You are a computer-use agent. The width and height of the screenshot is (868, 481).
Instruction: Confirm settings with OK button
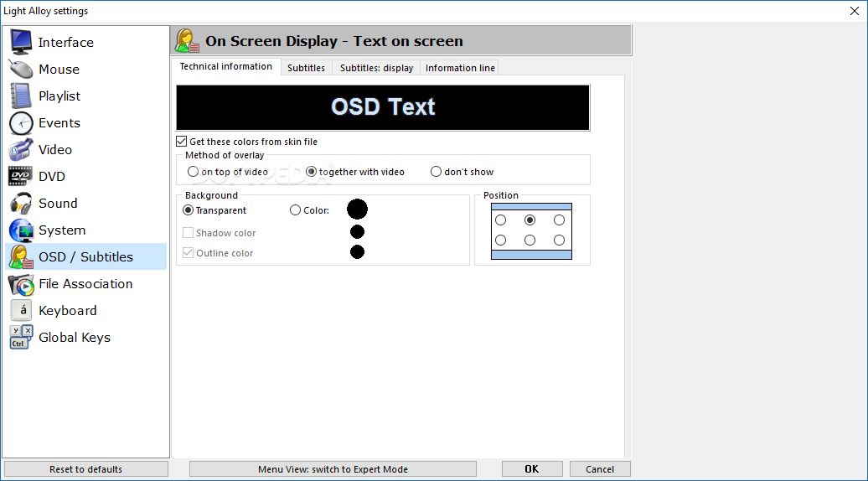coord(532,469)
